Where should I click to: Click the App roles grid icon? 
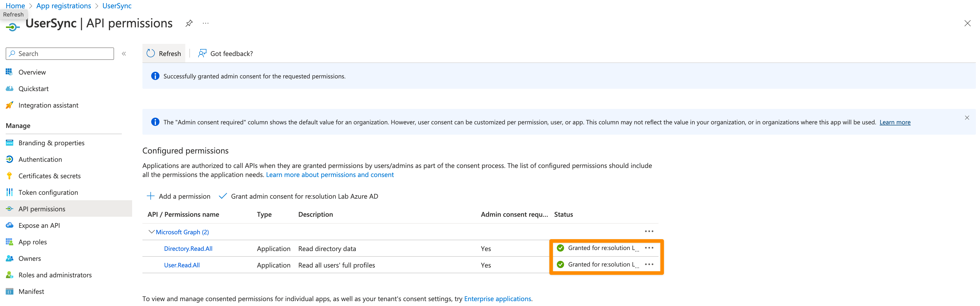(x=10, y=242)
